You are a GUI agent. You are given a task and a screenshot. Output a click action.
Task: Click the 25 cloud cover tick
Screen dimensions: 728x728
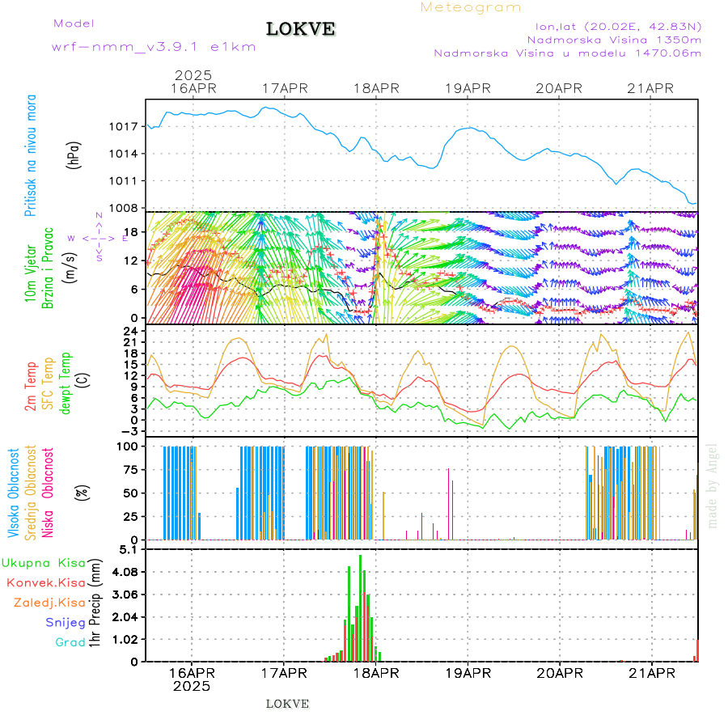pos(131,517)
